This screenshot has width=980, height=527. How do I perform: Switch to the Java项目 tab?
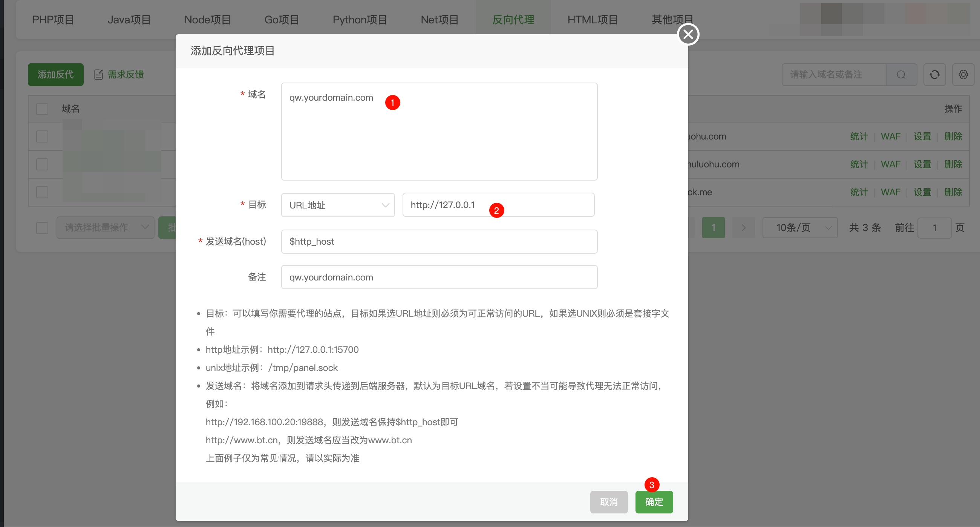[129, 20]
